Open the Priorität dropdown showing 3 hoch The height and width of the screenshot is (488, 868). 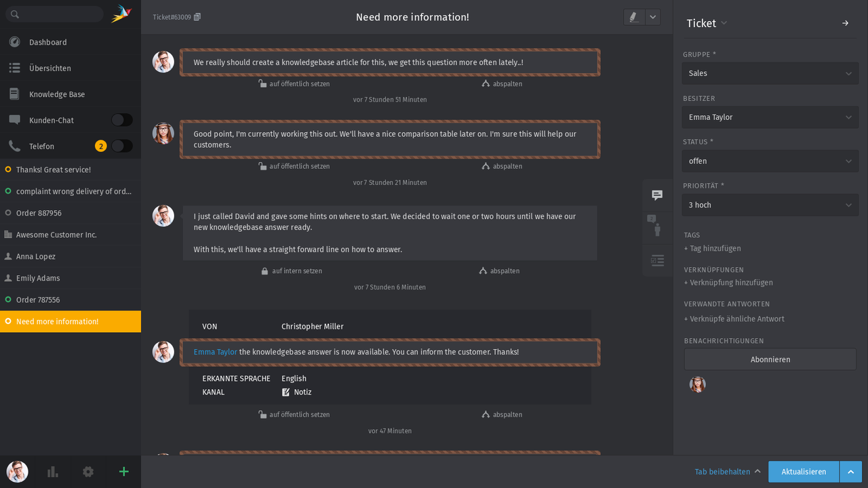pyautogui.click(x=770, y=205)
